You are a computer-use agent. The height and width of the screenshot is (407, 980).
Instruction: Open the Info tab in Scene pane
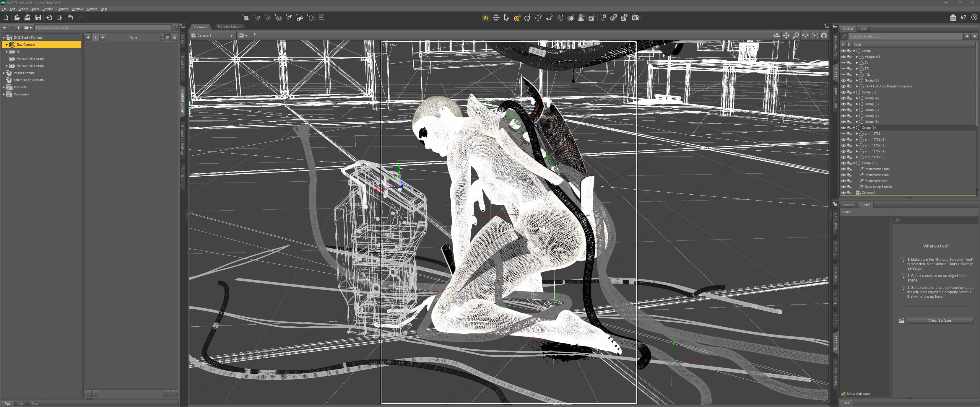863,29
